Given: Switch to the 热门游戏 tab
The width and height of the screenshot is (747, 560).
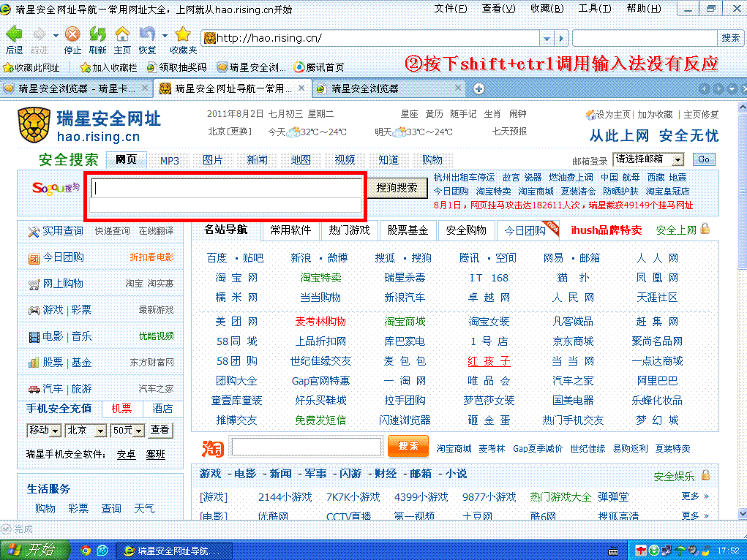Looking at the screenshot, I should 349,230.
